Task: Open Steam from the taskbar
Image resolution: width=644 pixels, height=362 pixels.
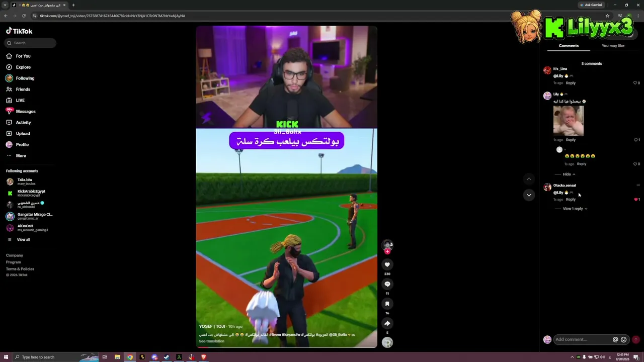Action: pyautogui.click(x=167, y=357)
